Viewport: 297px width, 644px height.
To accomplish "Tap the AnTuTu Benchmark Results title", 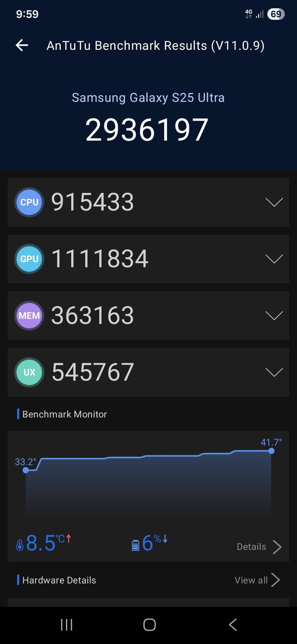I will tap(155, 46).
